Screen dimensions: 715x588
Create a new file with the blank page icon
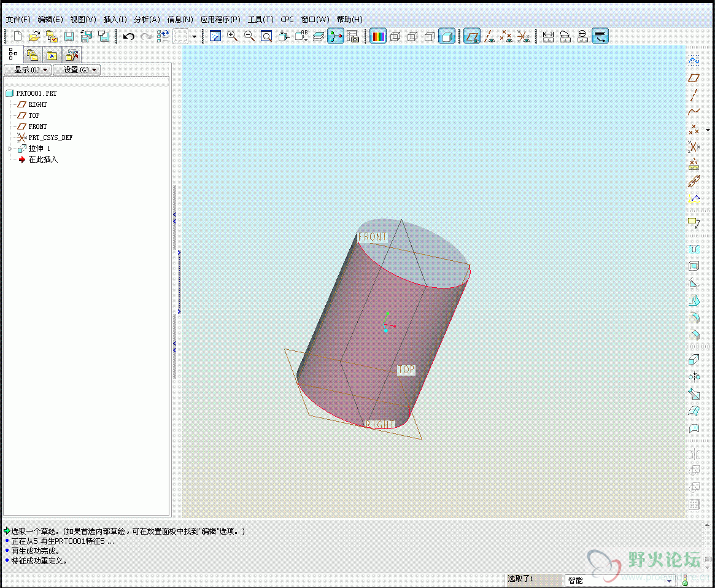pyautogui.click(x=17, y=36)
